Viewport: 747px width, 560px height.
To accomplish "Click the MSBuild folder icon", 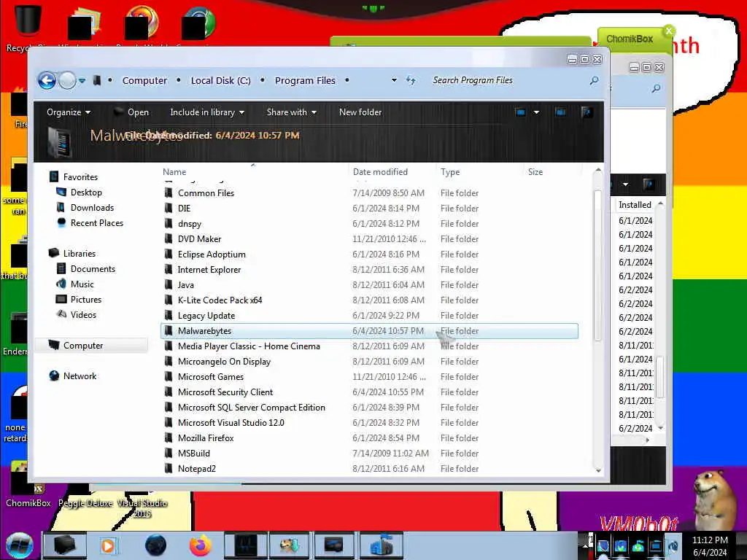I will pyautogui.click(x=169, y=454).
